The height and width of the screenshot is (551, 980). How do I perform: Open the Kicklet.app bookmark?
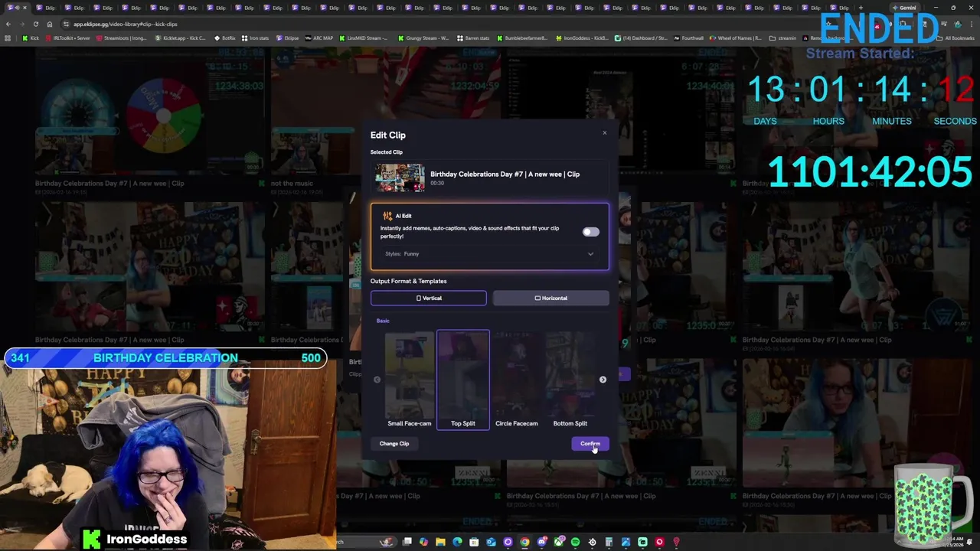(x=181, y=38)
